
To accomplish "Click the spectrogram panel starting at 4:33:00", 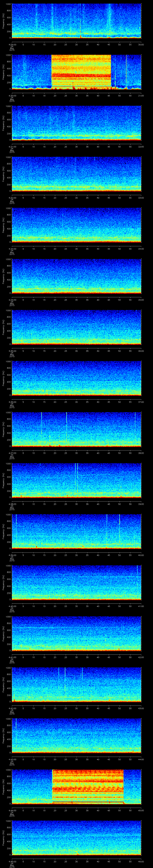I will (76, 225).
